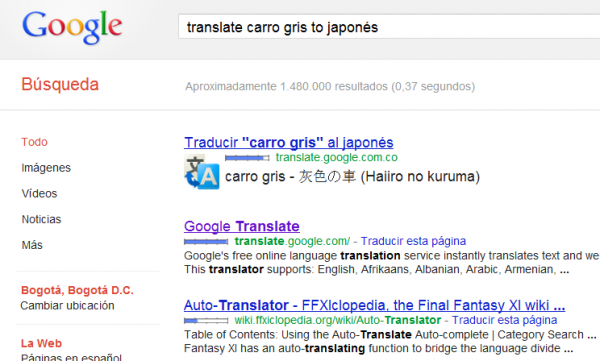Click the FFXIclopedia snippet Table of Contents text
The image size is (600, 361).
click(390, 341)
